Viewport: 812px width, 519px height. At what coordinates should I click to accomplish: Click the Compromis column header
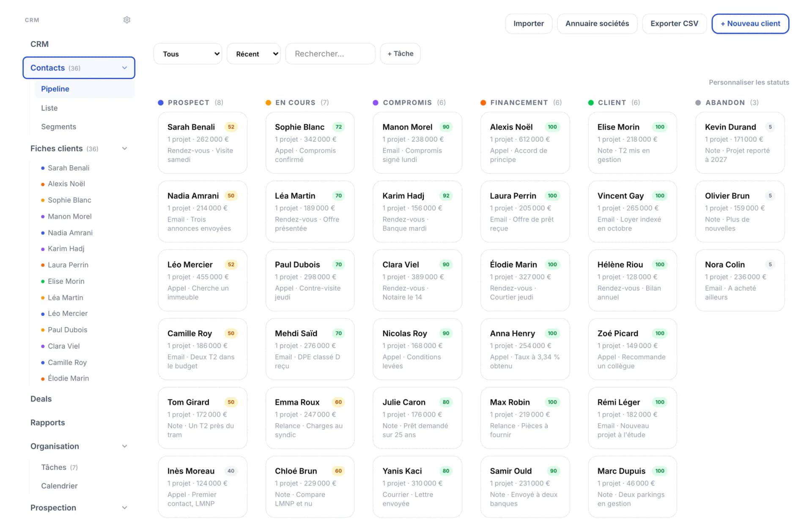(x=409, y=102)
